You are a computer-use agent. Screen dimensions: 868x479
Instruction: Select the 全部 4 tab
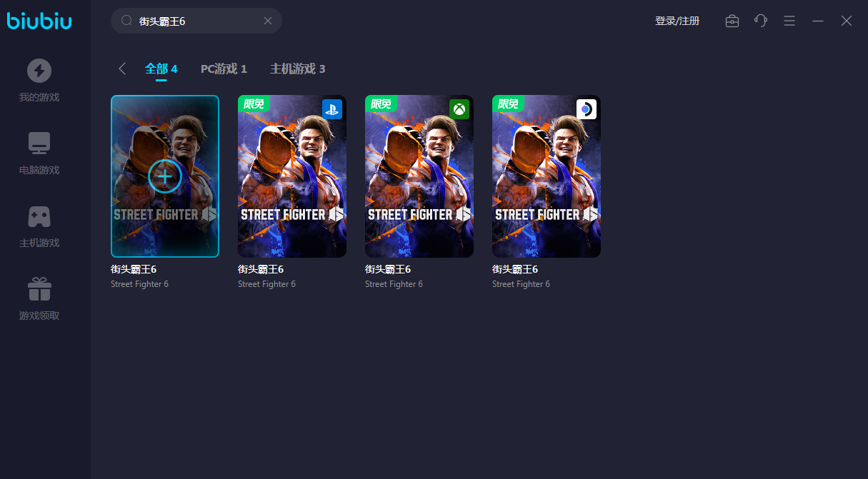tap(161, 69)
